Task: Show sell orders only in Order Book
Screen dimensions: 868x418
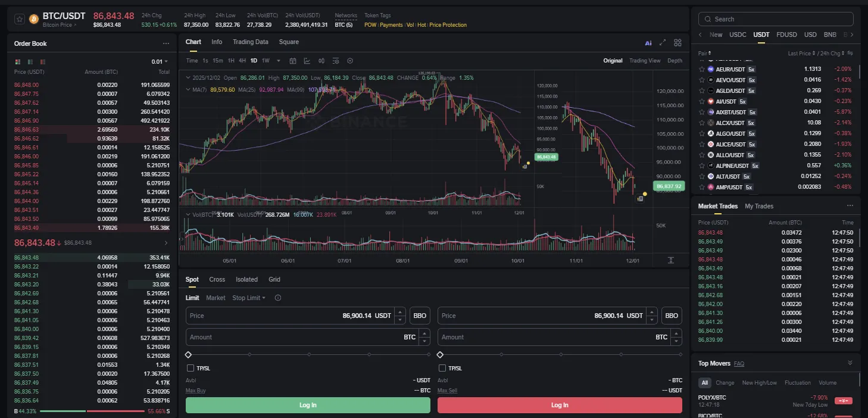Action: (43, 61)
